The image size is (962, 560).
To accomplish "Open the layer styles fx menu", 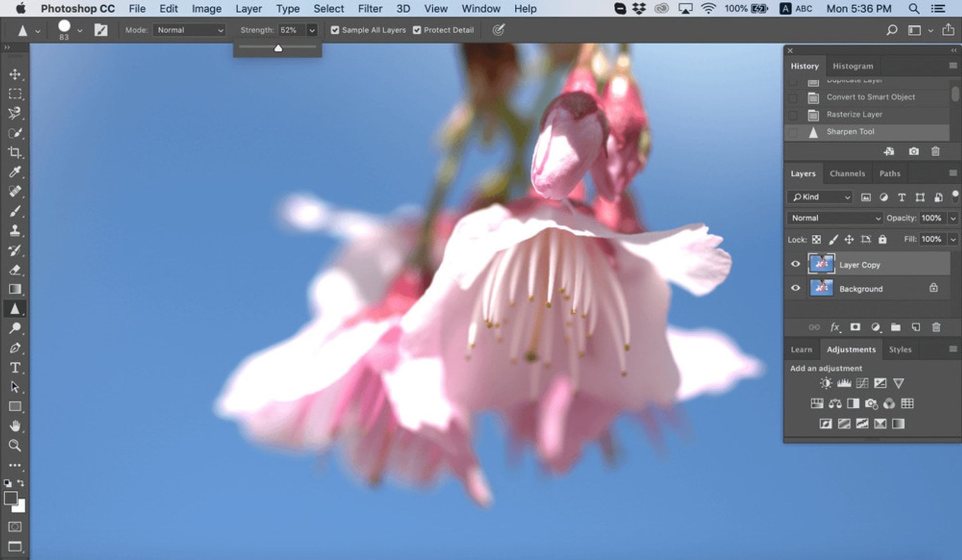I will click(x=834, y=327).
